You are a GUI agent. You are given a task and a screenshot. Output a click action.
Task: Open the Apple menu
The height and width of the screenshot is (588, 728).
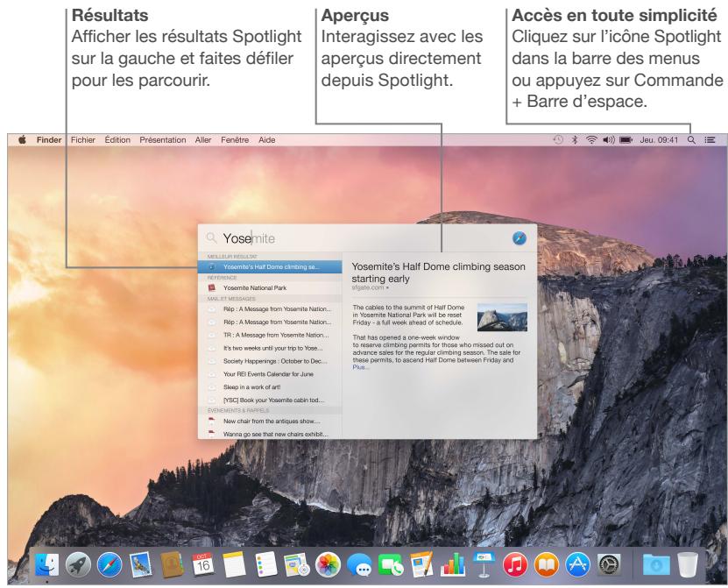click(22, 140)
